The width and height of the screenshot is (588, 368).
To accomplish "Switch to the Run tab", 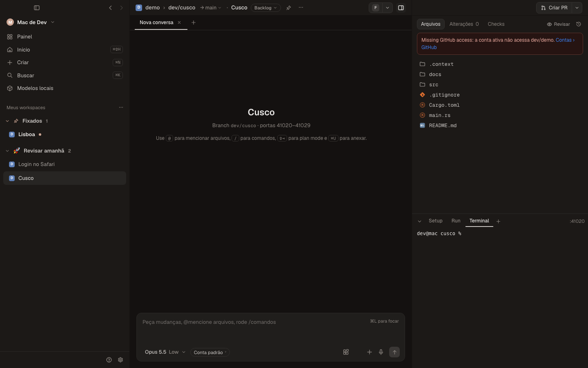I will (456, 221).
